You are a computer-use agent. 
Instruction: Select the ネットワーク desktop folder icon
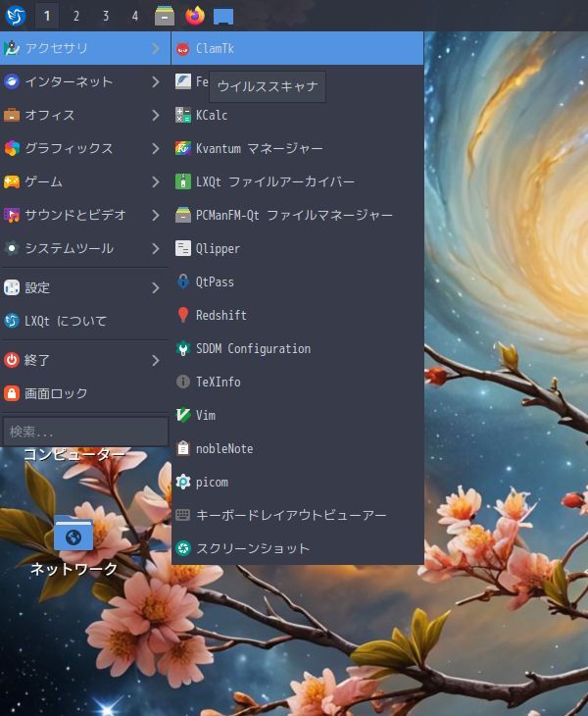pyautogui.click(x=73, y=533)
